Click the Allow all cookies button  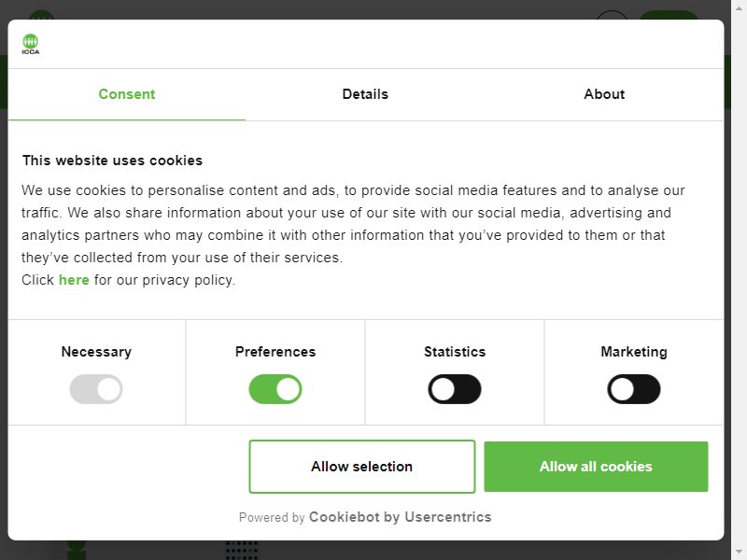(596, 467)
